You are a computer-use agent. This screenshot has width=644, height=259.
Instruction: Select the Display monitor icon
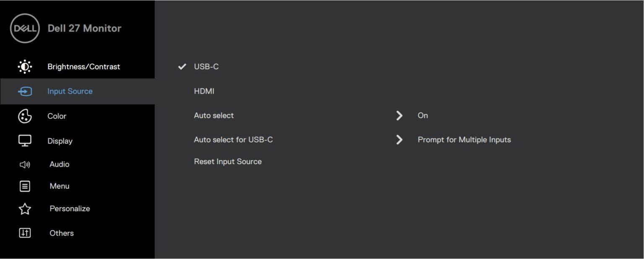pos(25,141)
